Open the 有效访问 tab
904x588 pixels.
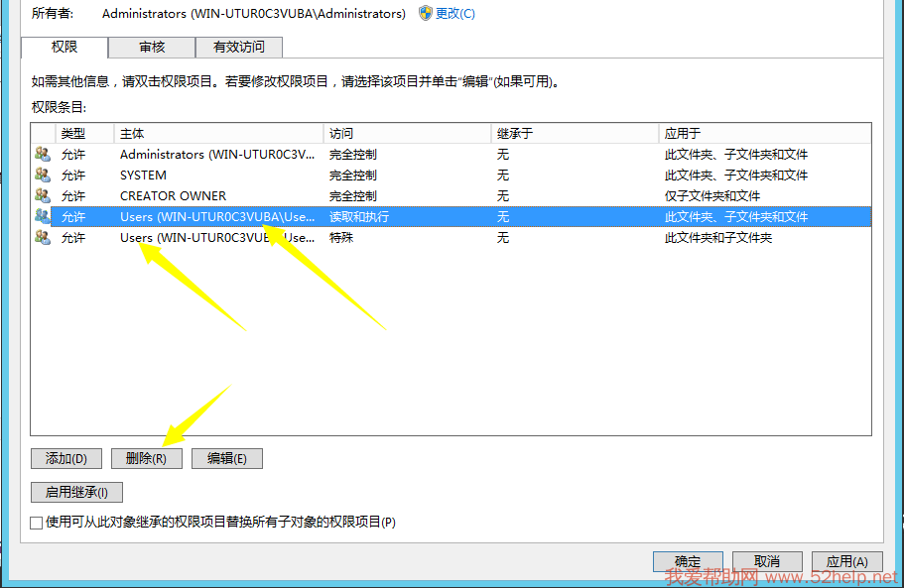pyautogui.click(x=238, y=47)
